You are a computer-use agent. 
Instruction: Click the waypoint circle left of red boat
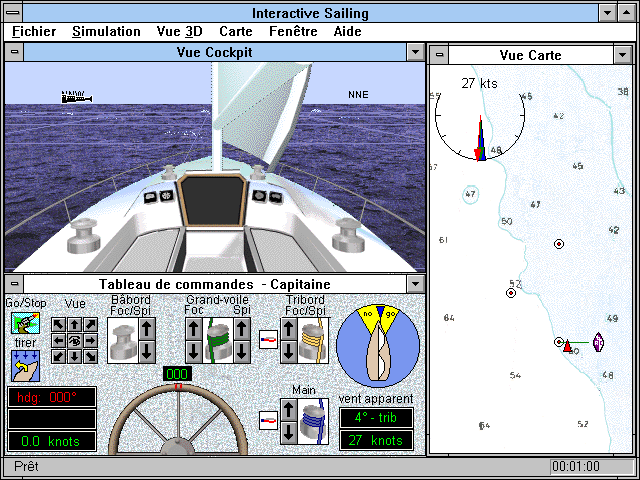pyautogui.click(x=559, y=342)
